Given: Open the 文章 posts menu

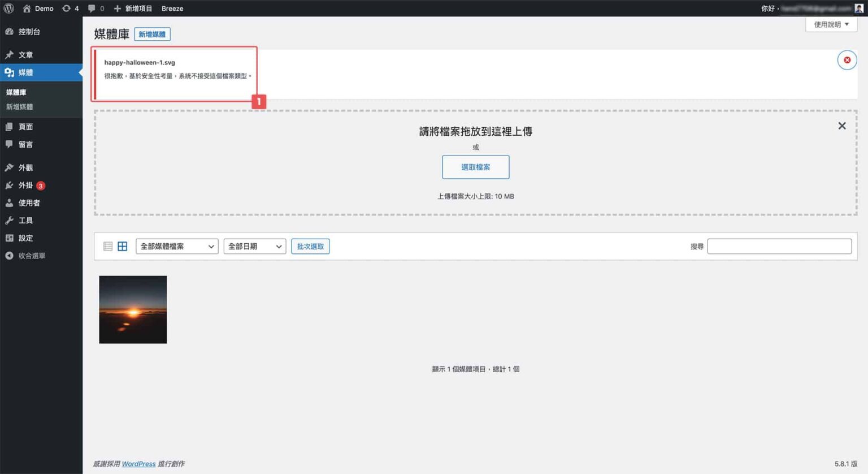Looking at the screenshot, I should click(x=41, y=55).
